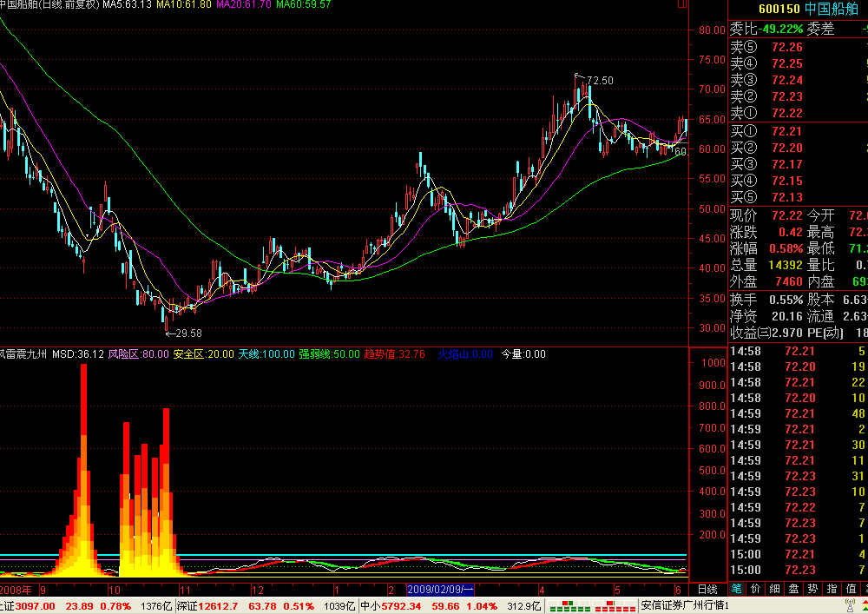Click the 29.58 low price marker
Screen dimensions: 868x614
pos(188,333)
